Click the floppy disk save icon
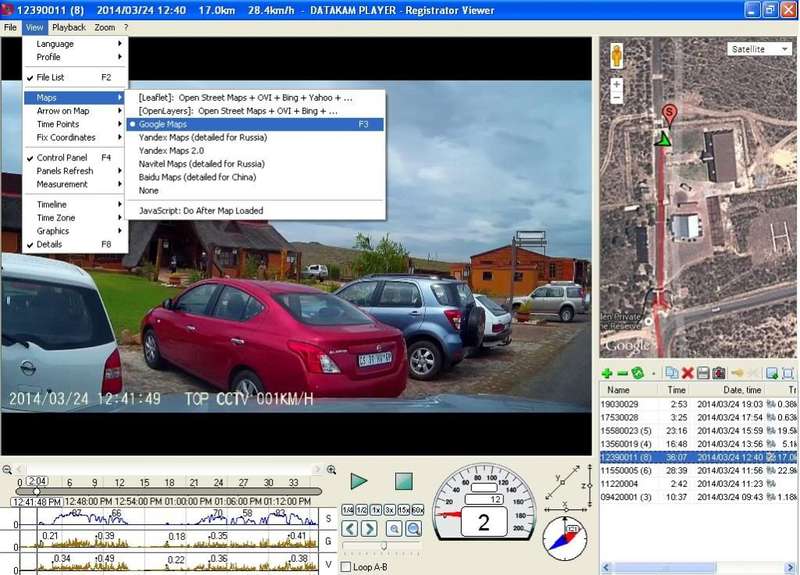Screen dimensions: 800x575 pos(703,373)
